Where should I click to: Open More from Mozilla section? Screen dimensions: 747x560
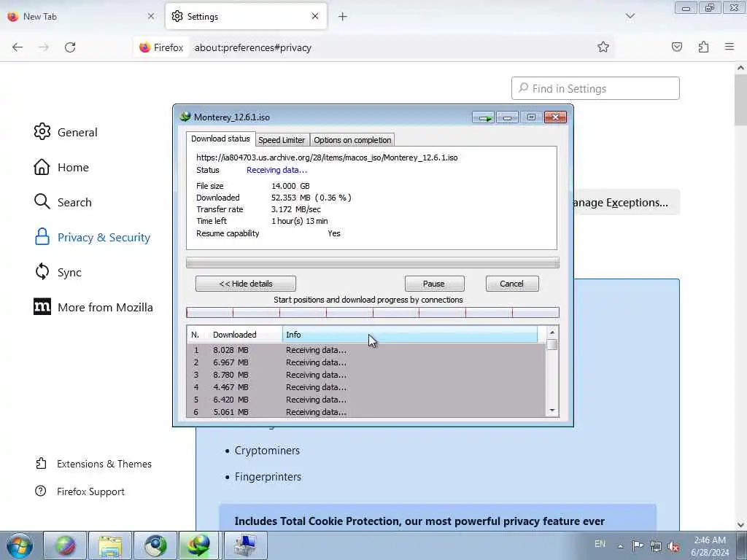[x=93, y=307]
